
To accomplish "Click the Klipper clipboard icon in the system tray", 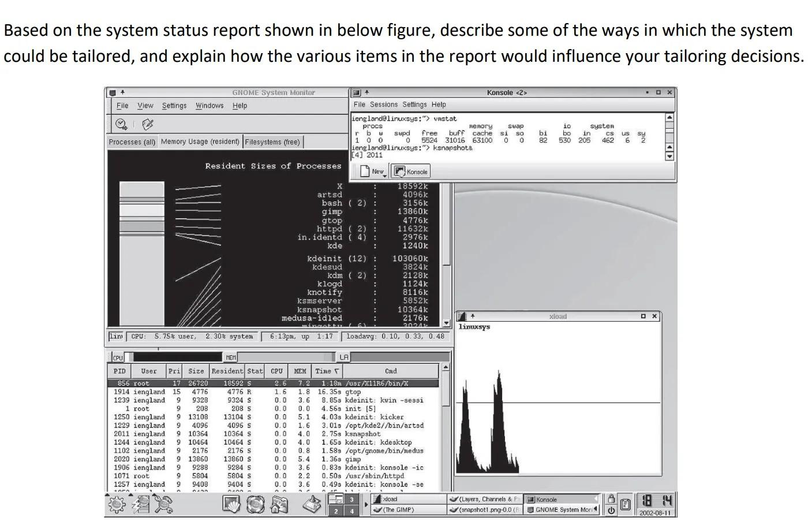I will pyautogui.click(x=626, y=504).
